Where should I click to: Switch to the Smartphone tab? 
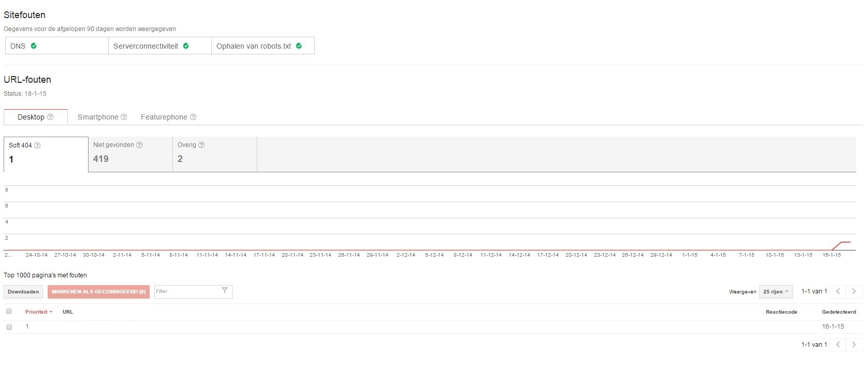point(98,117)
